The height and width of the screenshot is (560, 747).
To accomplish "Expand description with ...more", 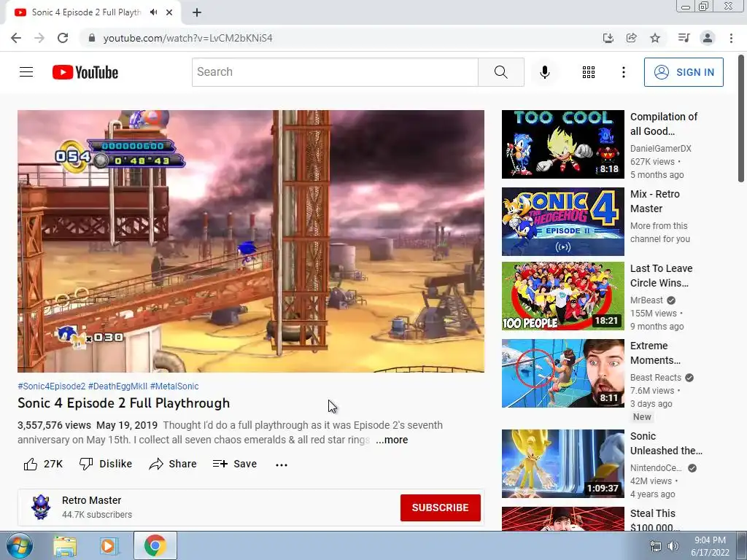I will tap(392, 440).
